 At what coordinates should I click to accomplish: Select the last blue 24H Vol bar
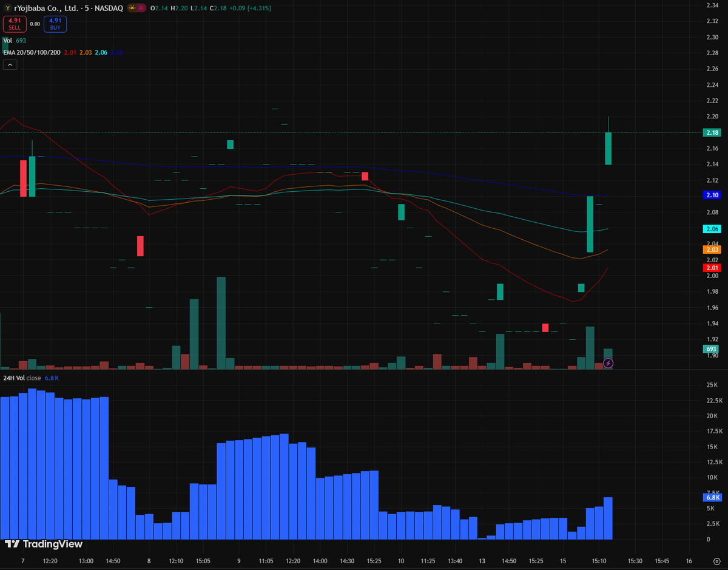608,518
